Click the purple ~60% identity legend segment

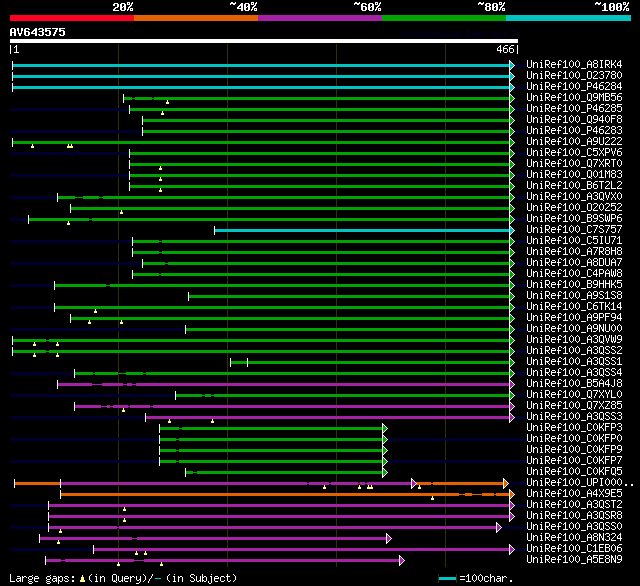click(320, 18)
